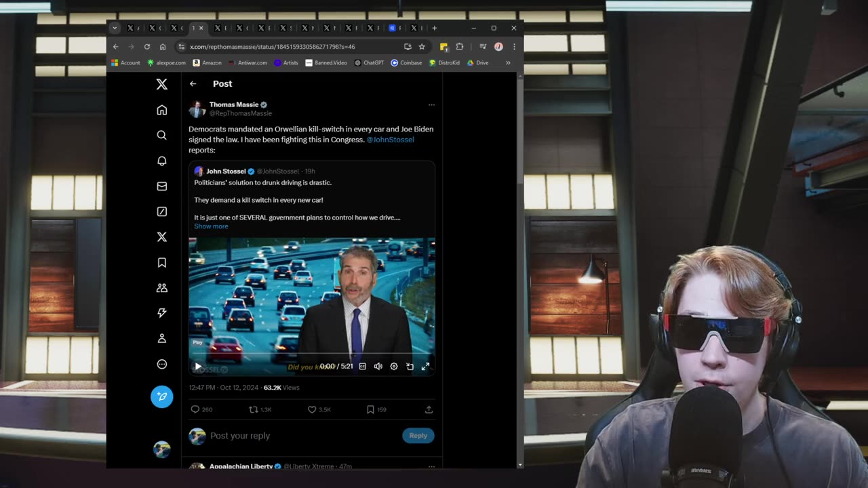Open Explore search icon in X sidebar

pos(161,135)
